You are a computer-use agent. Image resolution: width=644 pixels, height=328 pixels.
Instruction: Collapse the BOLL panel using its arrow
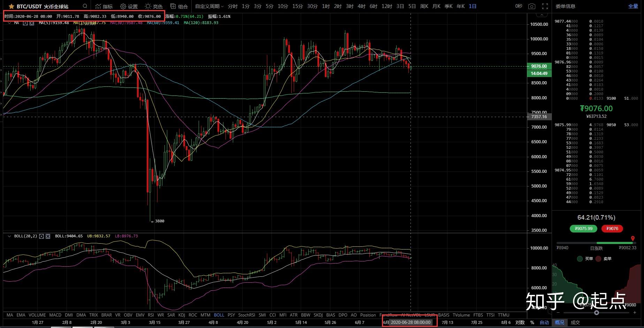(9, 236)
